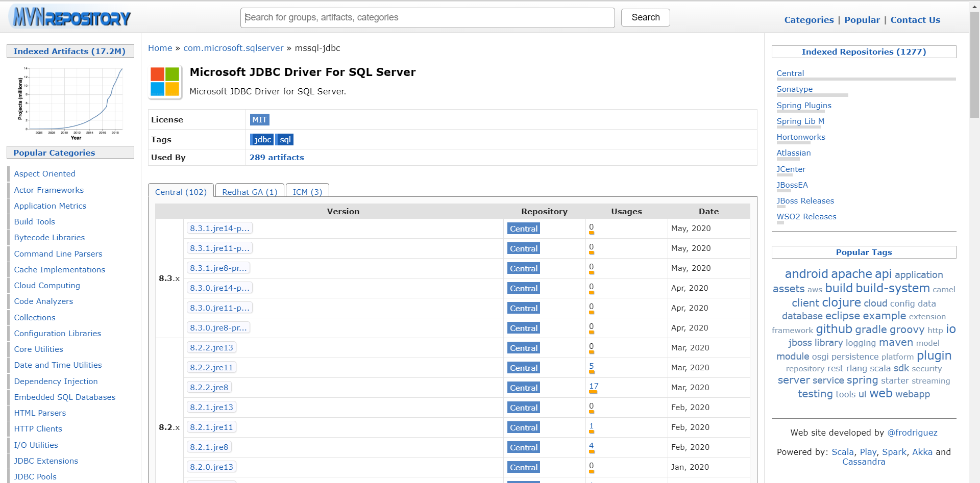This screenshot has height=483, width=980.
Task: Open version 8.3.1.jre14-p...
Action: pyautogui.click(x=219, y=228)
